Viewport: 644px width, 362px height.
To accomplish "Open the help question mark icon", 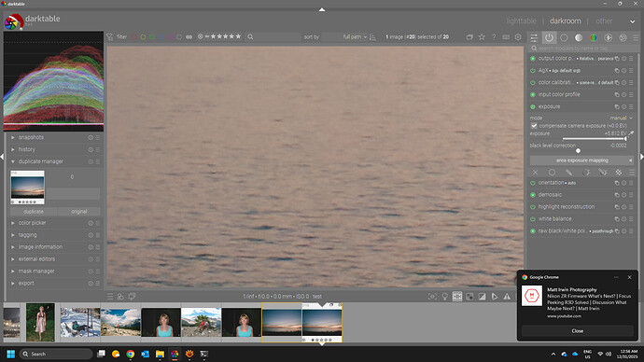I will click(494, 37).
